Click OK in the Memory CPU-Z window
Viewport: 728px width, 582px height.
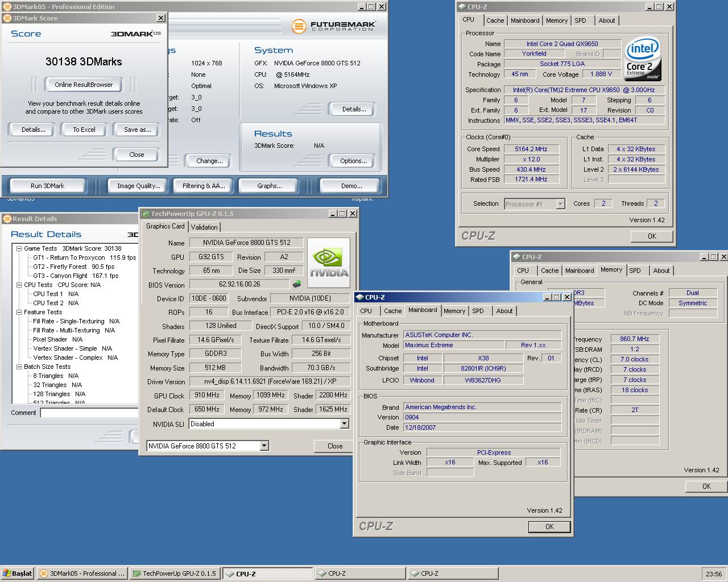706,487
